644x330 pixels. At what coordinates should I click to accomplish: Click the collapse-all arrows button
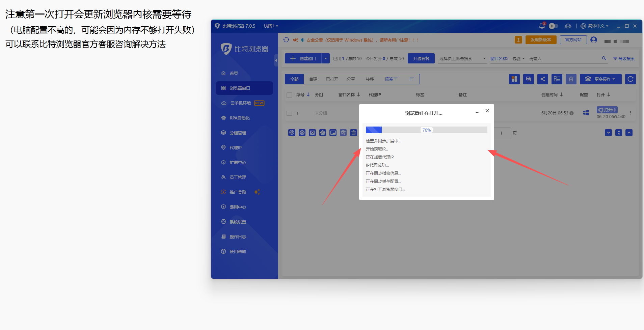click(619, 133)
